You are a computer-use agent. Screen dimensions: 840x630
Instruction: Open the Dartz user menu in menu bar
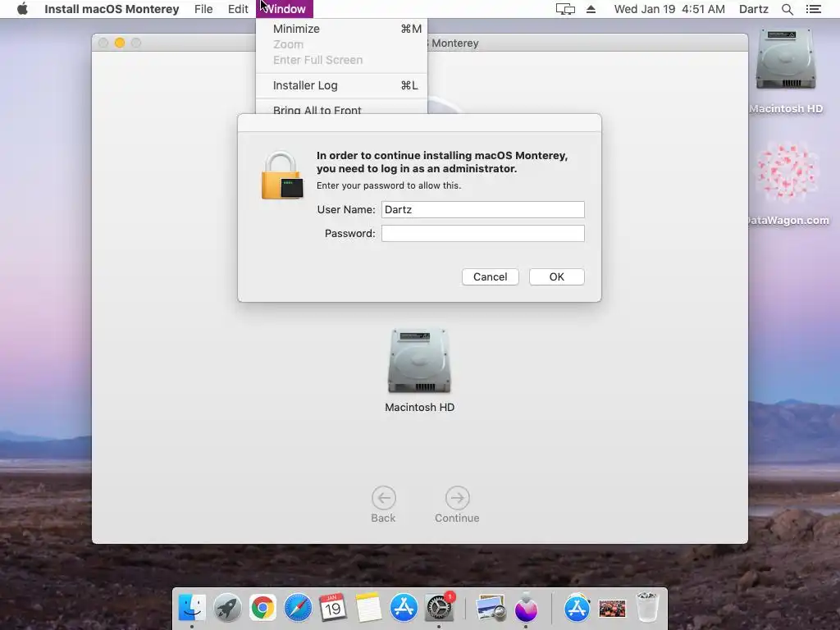pos(753,9)
